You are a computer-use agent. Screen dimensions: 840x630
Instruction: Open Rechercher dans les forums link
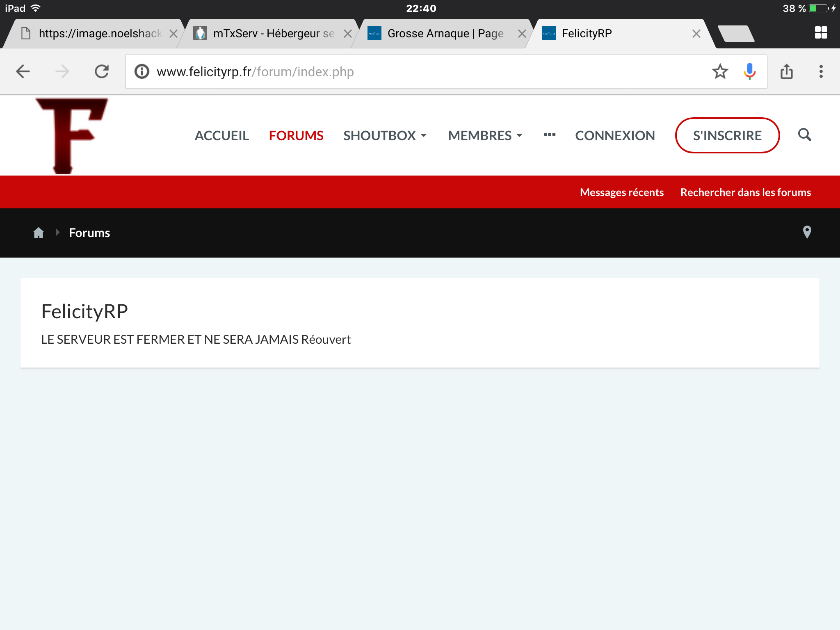pyautogui.click(x=746, y=192)
